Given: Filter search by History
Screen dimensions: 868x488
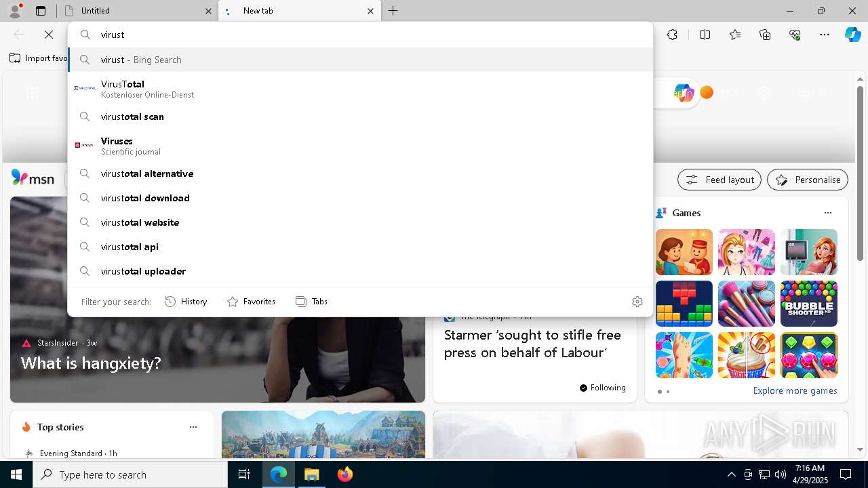Looking at the screenshot, I should point(186,302).
